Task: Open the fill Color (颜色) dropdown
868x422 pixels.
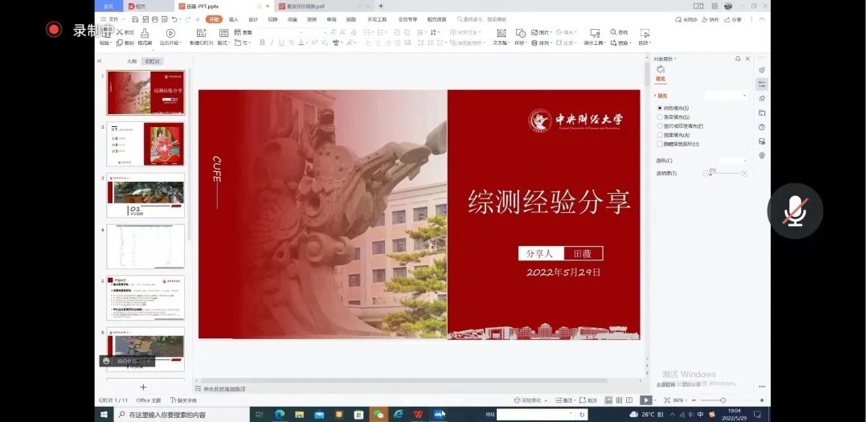Action: click(x=733, y=161)
